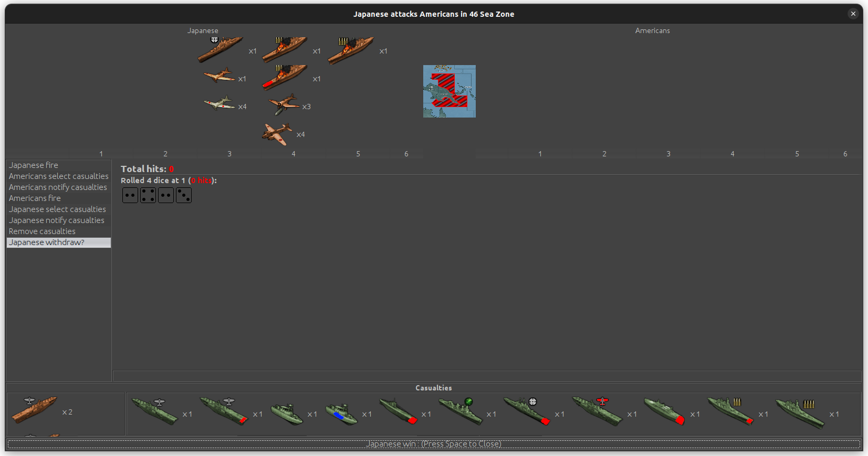868x456 pixels.
Task: Select 'Americans select casualties' step
Action: click(x=59, y=176)
